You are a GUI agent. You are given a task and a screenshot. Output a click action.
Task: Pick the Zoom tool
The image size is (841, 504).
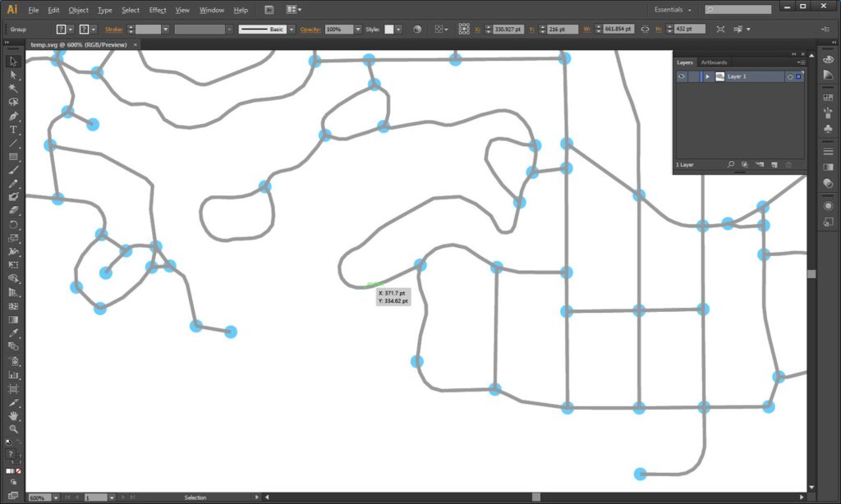(12, 427)
